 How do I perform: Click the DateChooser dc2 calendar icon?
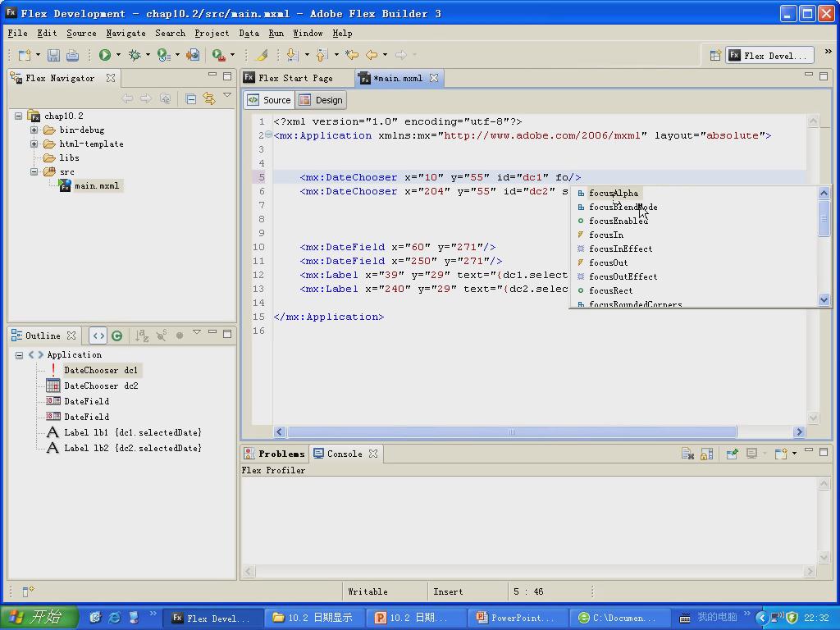(x=53, y=386)
